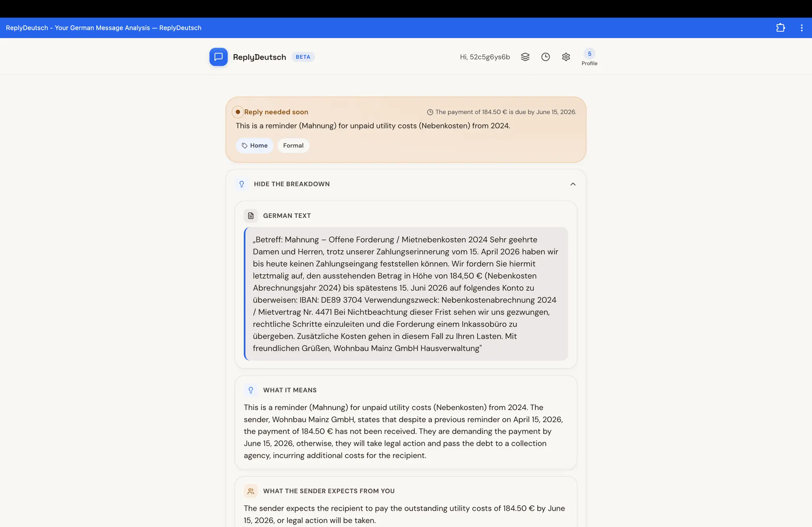812x527 pixels.
Task: Click the BETA badge
Action: [x=303, y=57]
